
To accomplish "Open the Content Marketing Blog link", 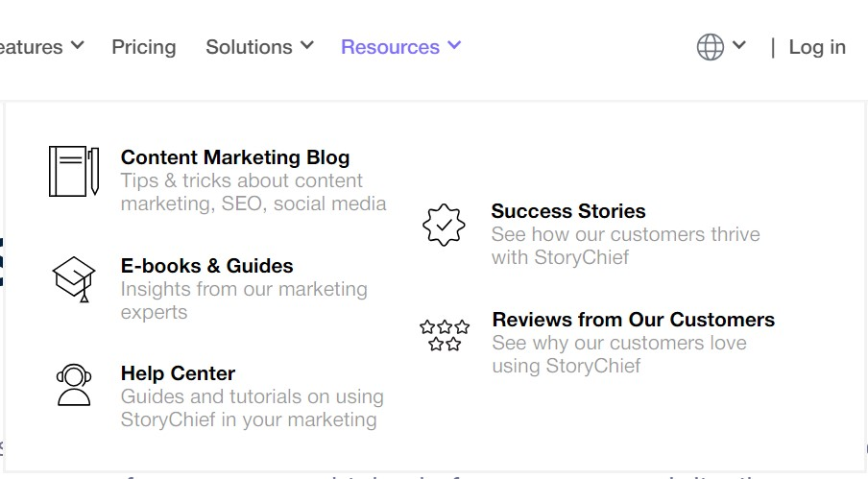I will (235, 157).
